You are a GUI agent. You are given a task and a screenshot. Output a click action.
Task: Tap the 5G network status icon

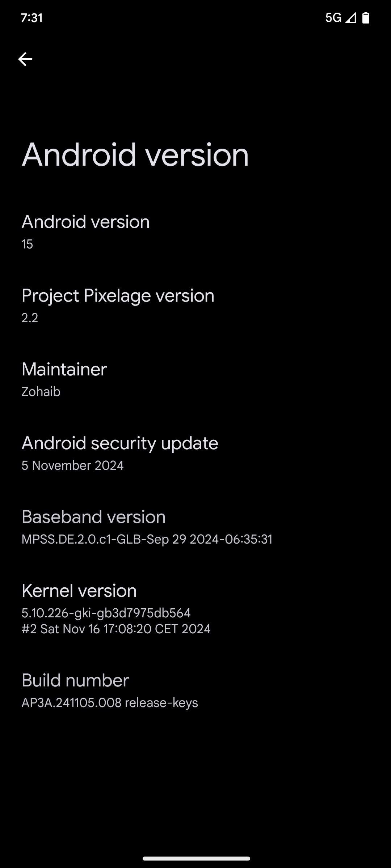tap(333, 18)
